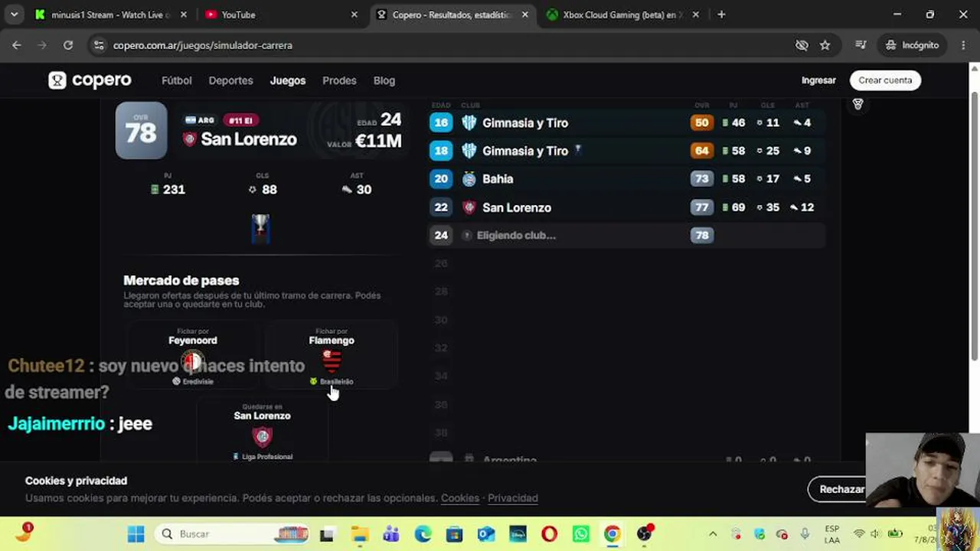Image resolution: width=980 pixels, height=551 pixels.
Task: Click the €11M market value
Action: (x=378, y=141)
